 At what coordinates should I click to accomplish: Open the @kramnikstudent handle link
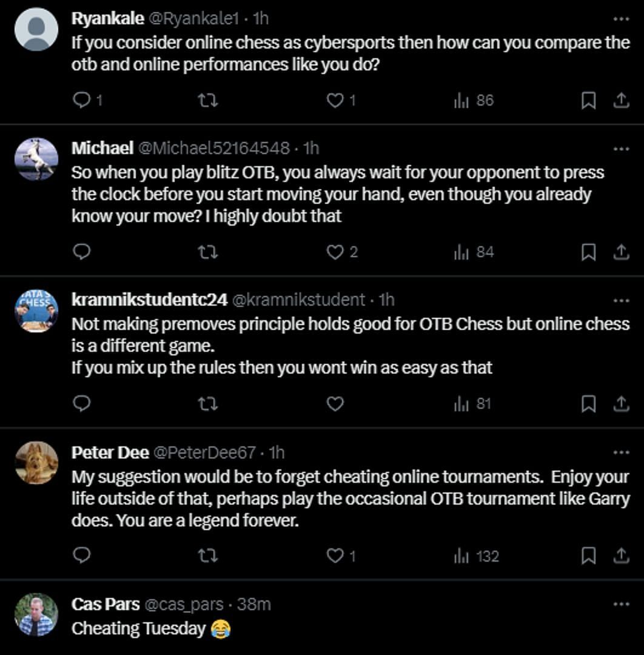point(299,300)
